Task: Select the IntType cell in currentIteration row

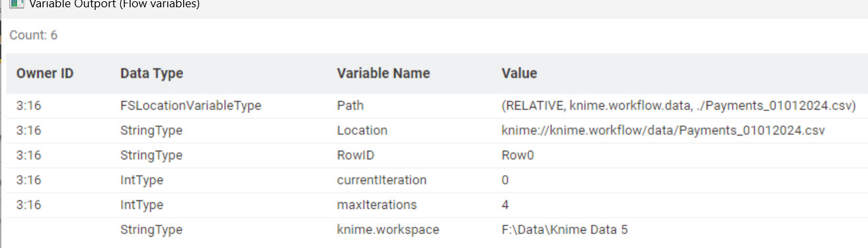Action: (x=141, y=180)
